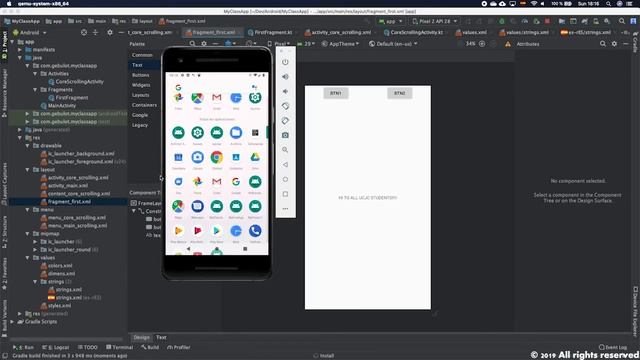Collapse the layout folder in project tree

tap(27, 170)
